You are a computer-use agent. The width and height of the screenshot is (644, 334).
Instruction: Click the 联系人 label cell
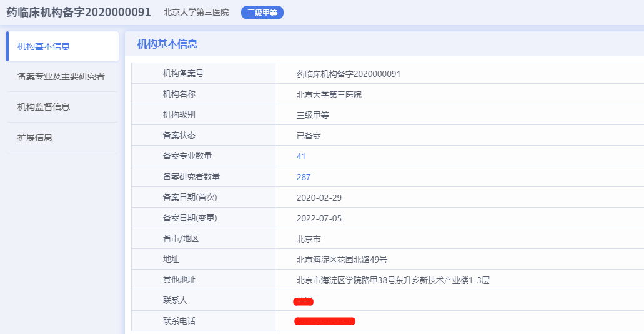[x=203, y=300]
